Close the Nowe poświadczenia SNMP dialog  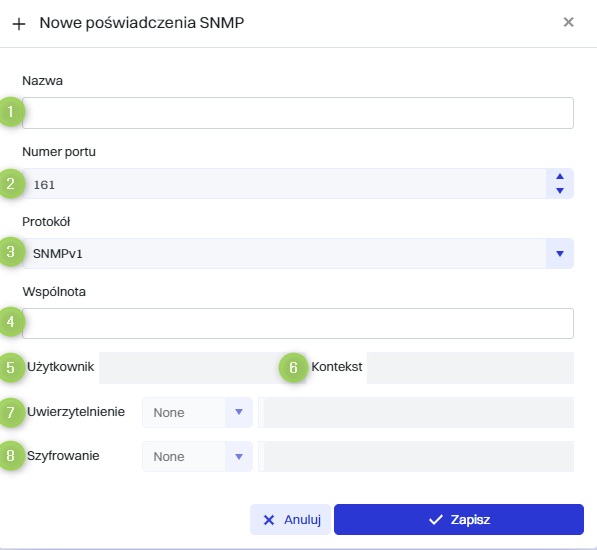[x=568, y=22]
